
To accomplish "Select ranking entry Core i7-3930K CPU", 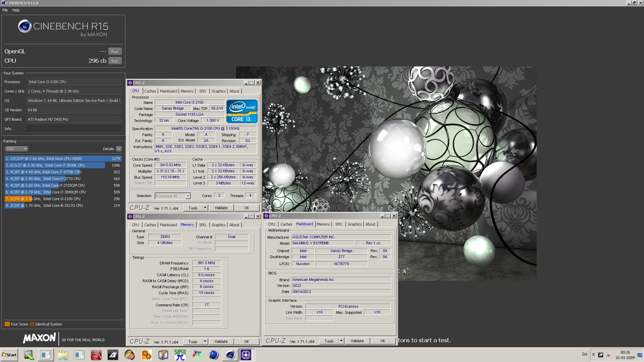I will pos(63,165).
